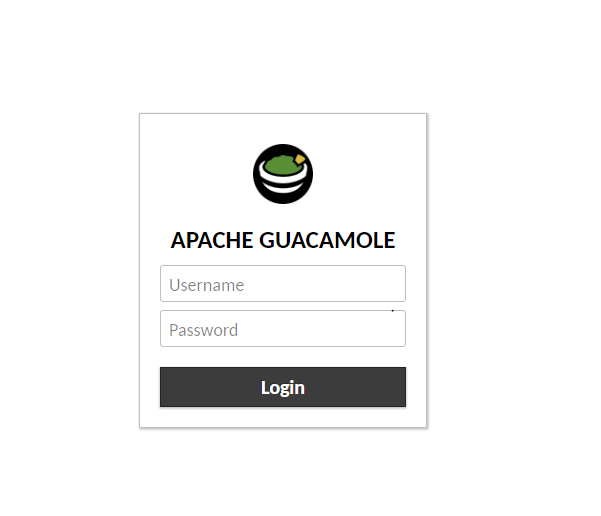601x516 pixels.
Task: Click right edge of dark Login button
Action: 401,387
